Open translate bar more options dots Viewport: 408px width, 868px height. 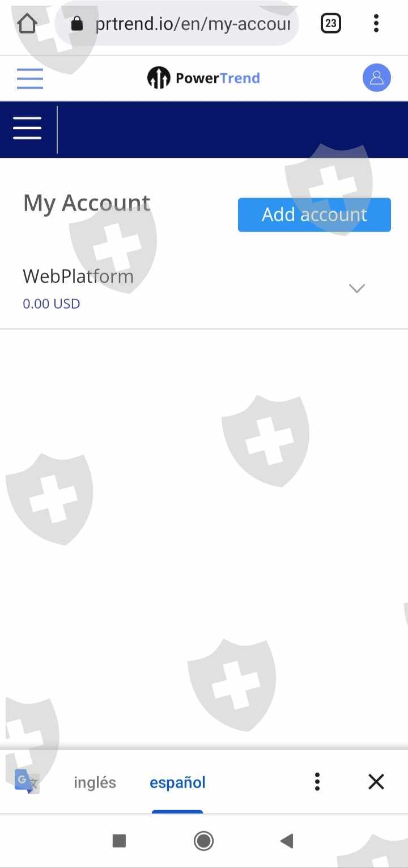click(317, 782)
